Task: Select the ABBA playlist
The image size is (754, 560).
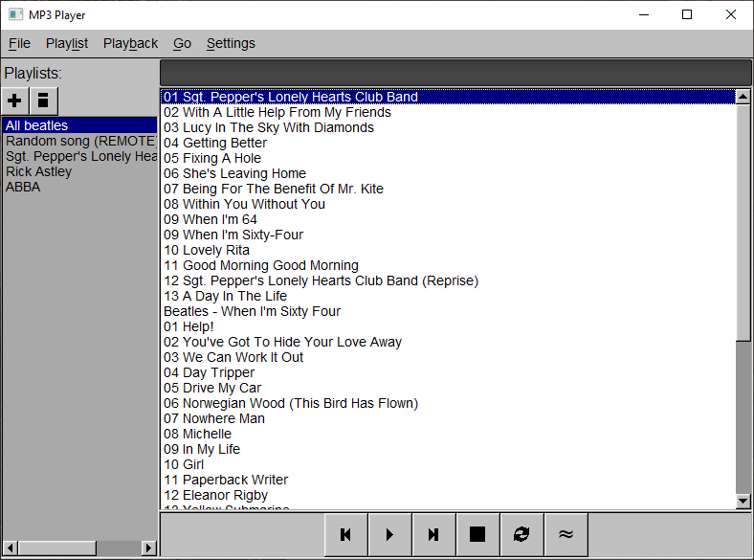Action: coord(79,188)
